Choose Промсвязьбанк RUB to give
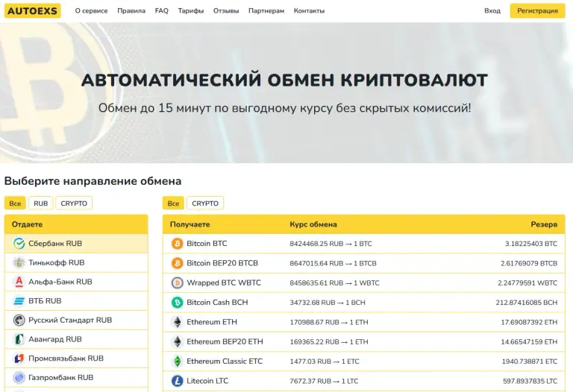Image resolution: width=573 pixels, height=392 pixels. (76, 358)
